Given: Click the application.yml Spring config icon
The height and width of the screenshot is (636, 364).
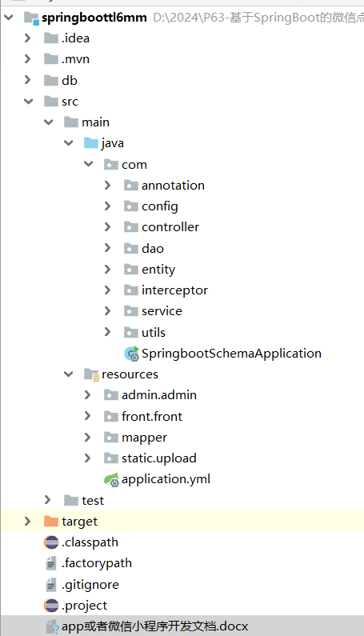Looking at the screenshot, I should [111, 479].
